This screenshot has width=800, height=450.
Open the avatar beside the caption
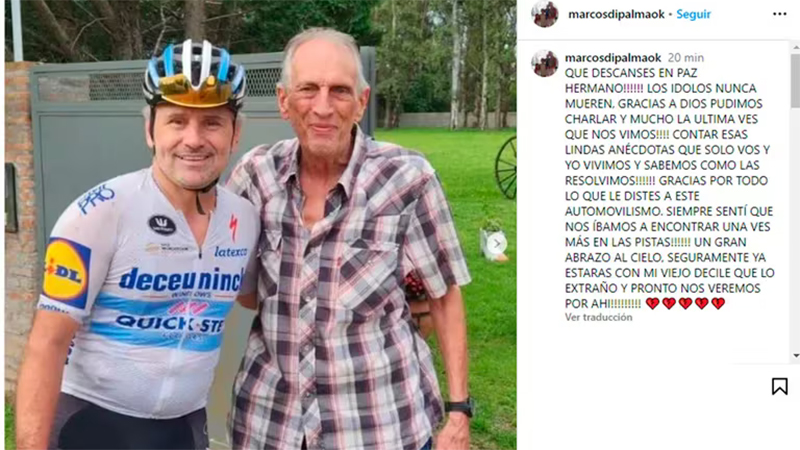click(x=545, y=63)
